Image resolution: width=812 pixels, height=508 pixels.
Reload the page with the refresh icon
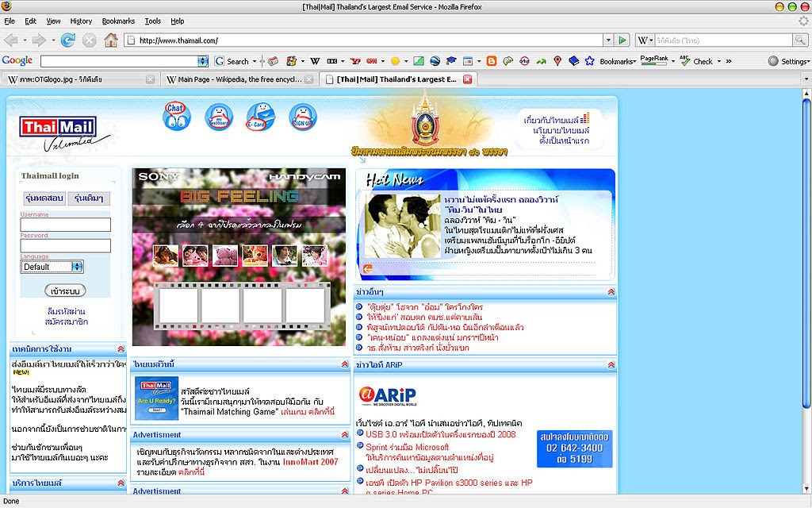[x=67, y=40]
